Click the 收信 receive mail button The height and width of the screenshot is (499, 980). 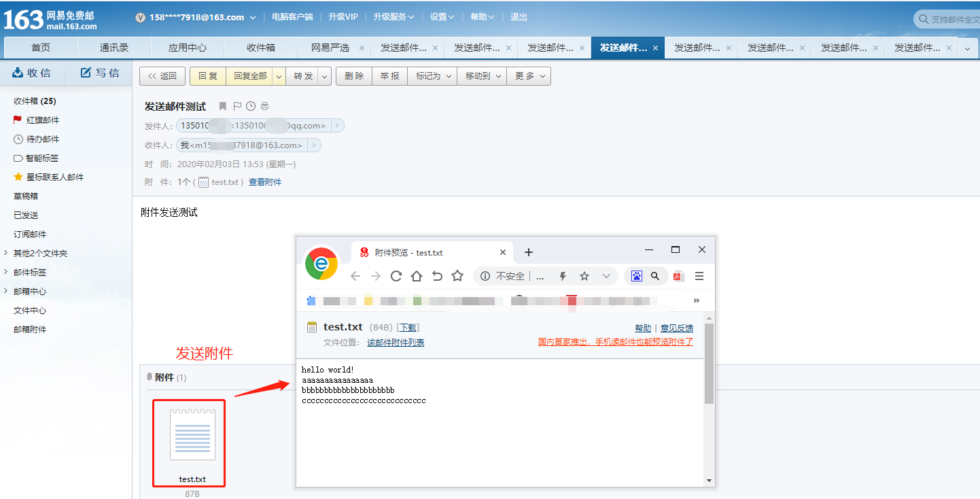click(32, 73)
